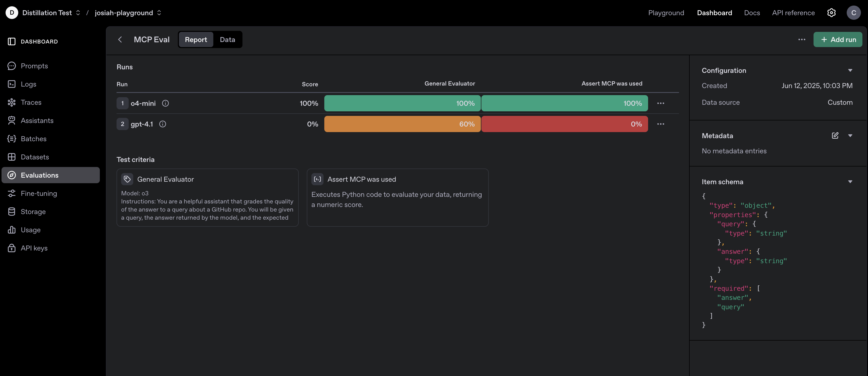The width and height of the screenshot is (868, 376).
Task: Open the Docs page
Action: [x=752, y=12]
